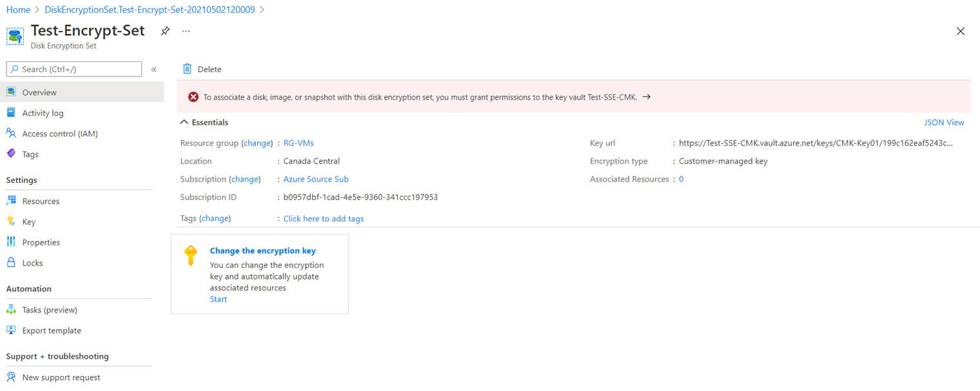980x391 pixels.
Task: Click the Canada Central location value
Action: point(311,161)
